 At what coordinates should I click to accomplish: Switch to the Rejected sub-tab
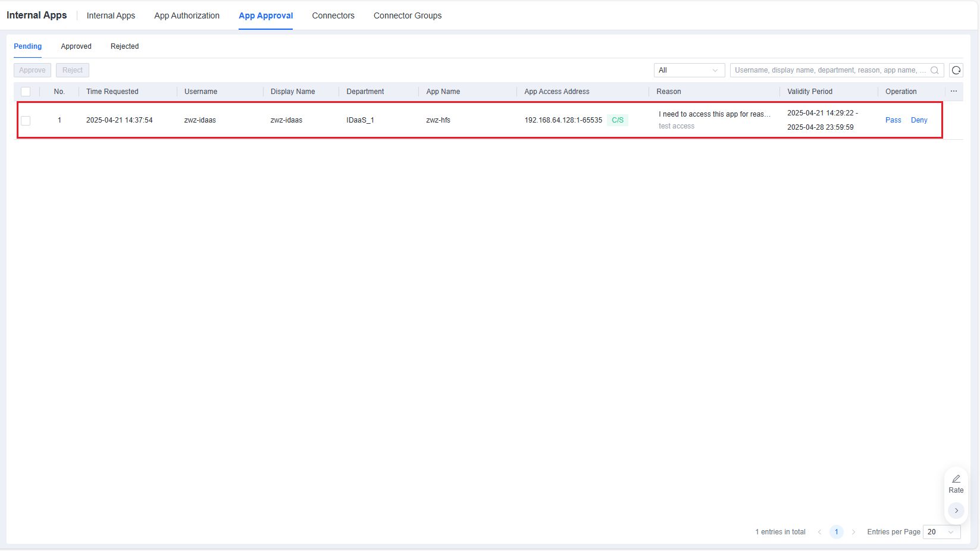click(x=124, y=46)
